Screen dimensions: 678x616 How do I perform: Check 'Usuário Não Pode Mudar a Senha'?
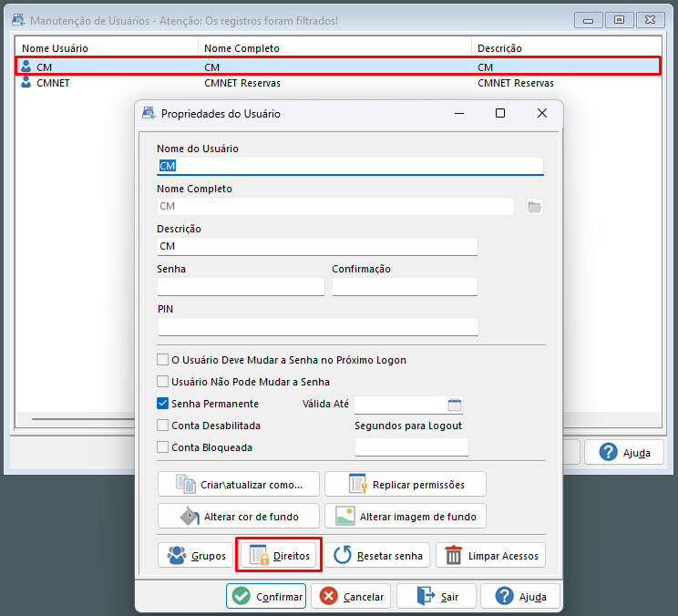coord(162,382)
